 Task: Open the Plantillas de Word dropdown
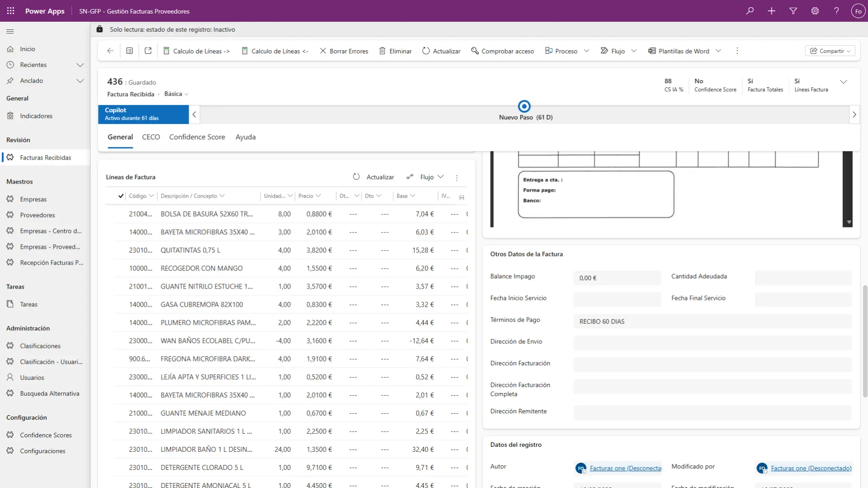tap(718, 51)
